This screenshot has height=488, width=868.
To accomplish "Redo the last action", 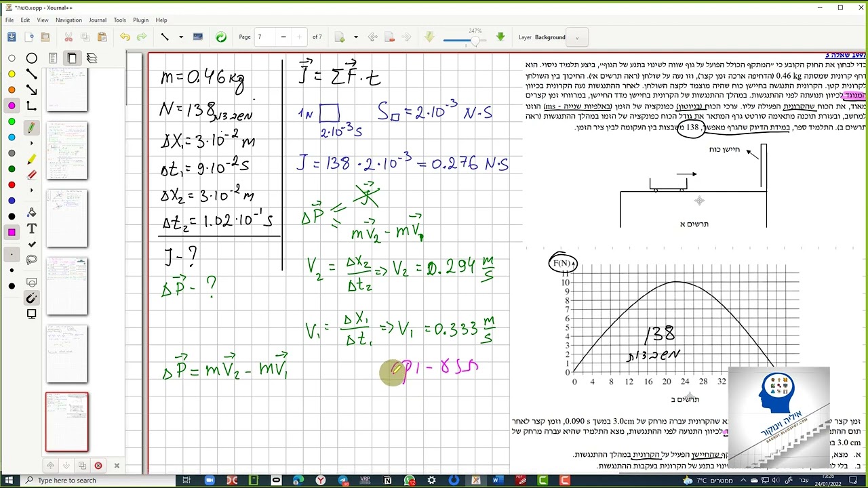I will 142,37.
